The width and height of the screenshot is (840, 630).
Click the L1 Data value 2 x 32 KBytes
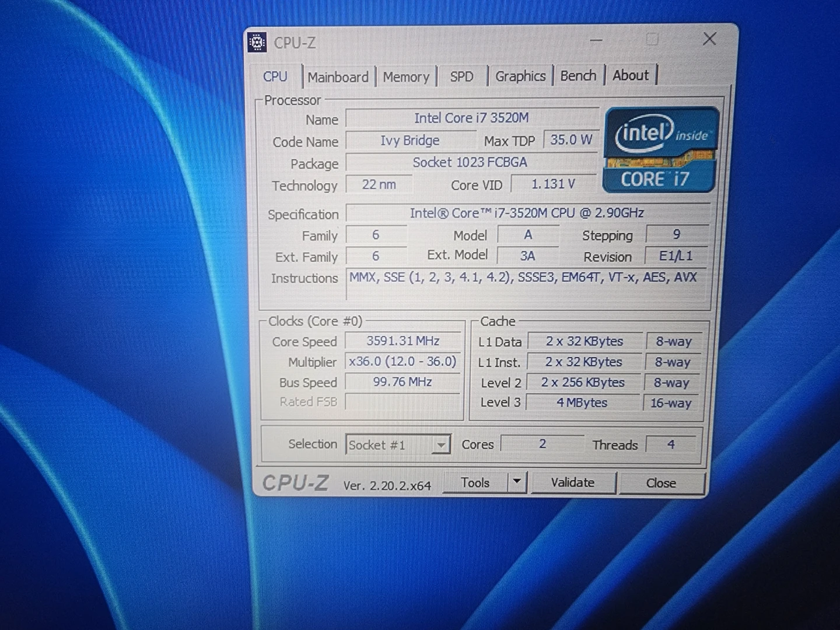(584, 341)
